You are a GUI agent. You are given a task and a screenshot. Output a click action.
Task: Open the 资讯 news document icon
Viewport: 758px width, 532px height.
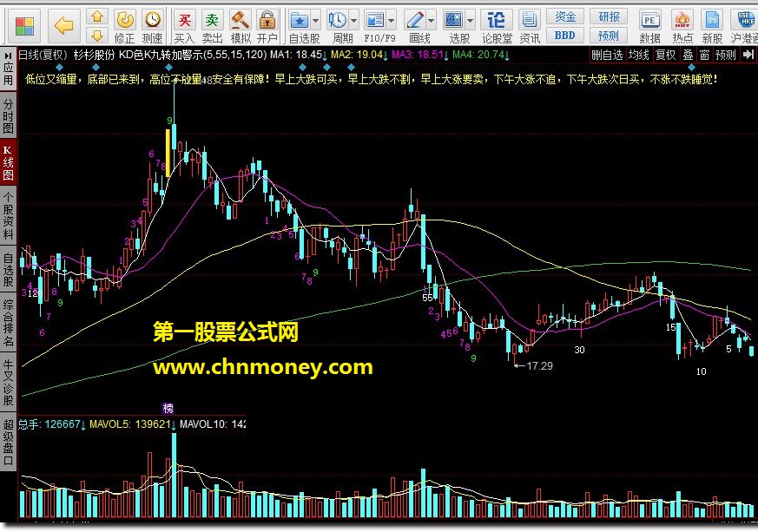[530, 26]
